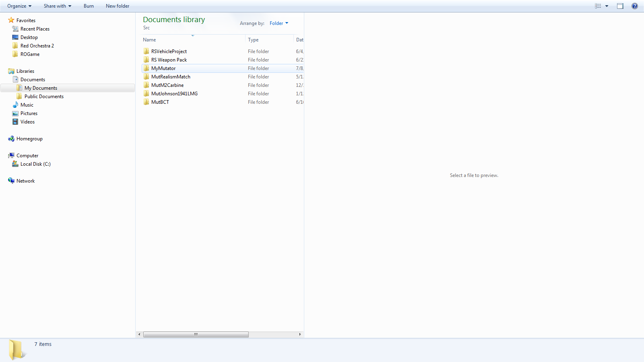Click the Libraries icon
644x362 pixels.
pyautogui.click(x=11, y=71)
